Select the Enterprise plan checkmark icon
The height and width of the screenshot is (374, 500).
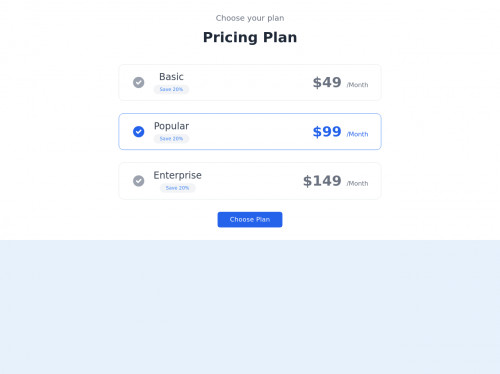139,181
